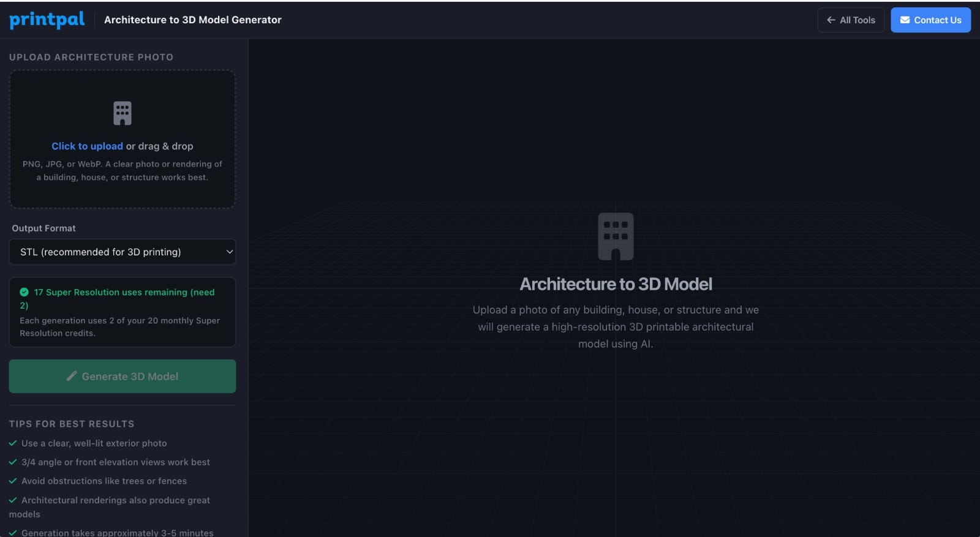
Task: Click the back arrow icon beside All Tools
Action: [831, 20]
